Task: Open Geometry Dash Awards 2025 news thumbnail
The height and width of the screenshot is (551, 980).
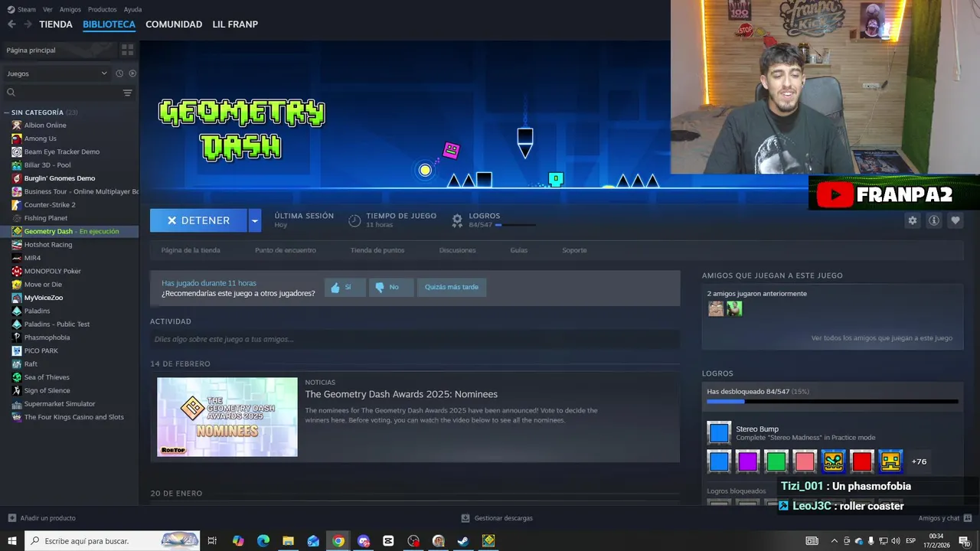Action: (x=227, y=417)
